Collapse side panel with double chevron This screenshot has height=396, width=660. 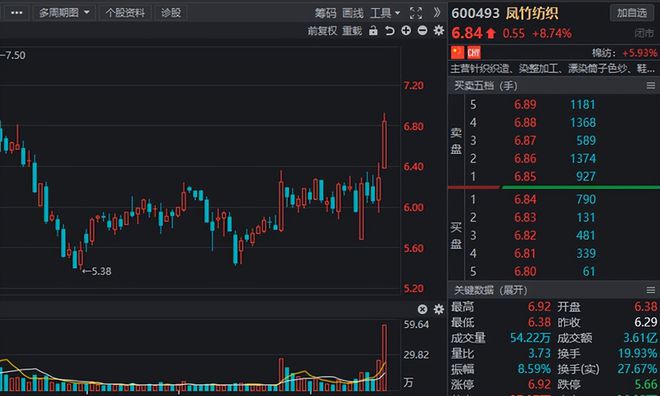(x=437, y=13)
